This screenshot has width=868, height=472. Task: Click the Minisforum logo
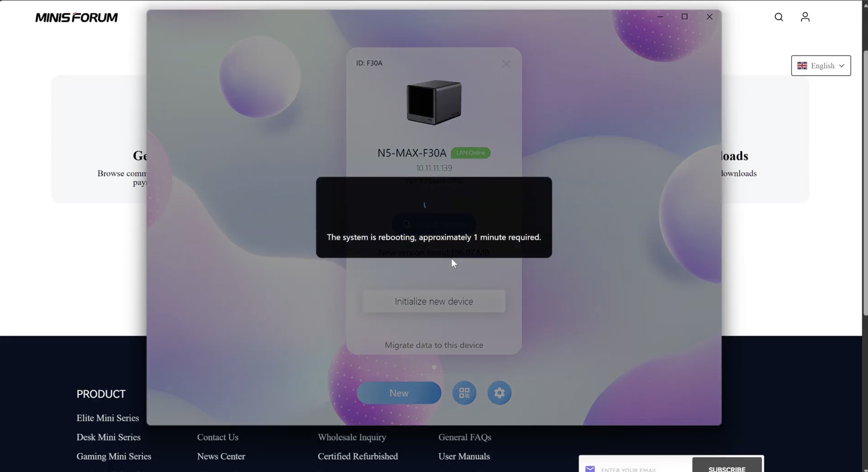[77, 17]
